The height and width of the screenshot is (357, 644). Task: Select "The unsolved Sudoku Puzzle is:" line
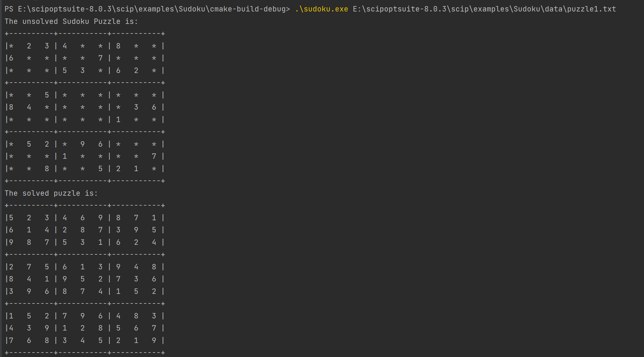pos(71,21)
